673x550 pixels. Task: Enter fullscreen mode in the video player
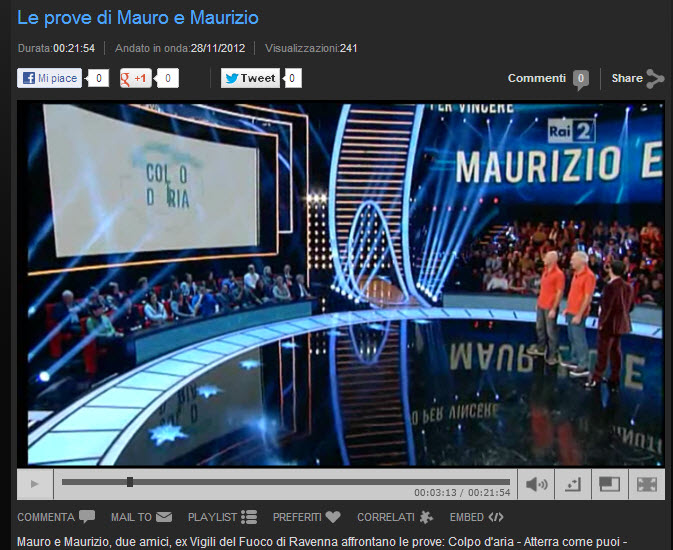[x=646, y=484]
